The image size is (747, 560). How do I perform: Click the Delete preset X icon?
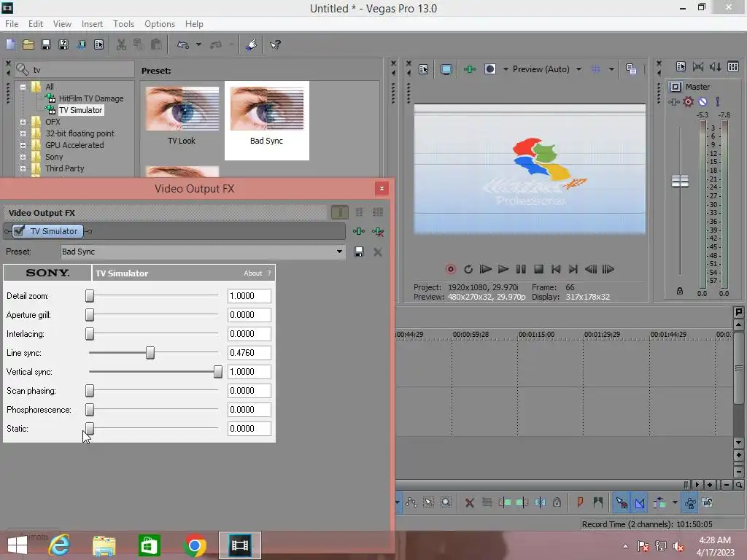pyautogui.click(x=378, y=252)
